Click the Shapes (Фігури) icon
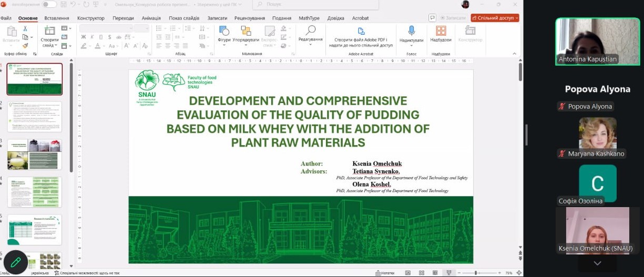Screen dimensions: 644x277 click(224, 32)
